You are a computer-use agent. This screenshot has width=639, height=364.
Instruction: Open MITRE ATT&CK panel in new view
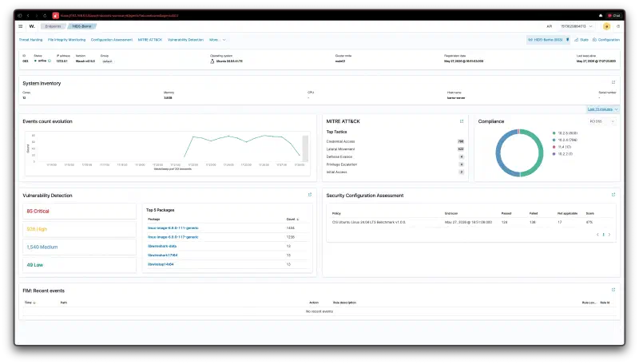coord(462,121)
